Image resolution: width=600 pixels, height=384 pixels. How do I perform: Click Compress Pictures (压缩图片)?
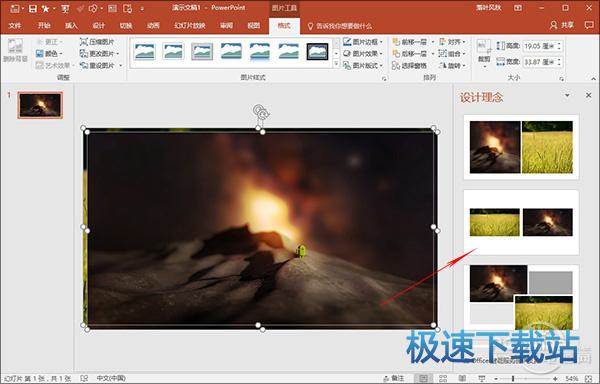97,42
